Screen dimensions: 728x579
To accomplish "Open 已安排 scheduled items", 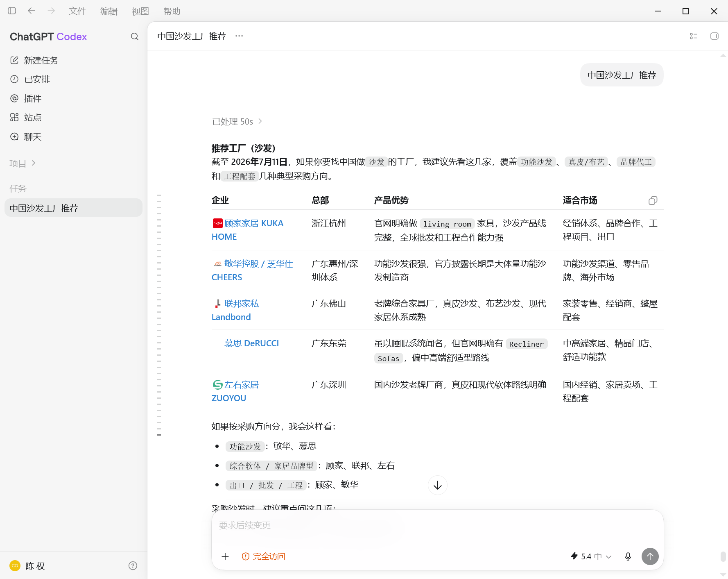I will point(74,79).
